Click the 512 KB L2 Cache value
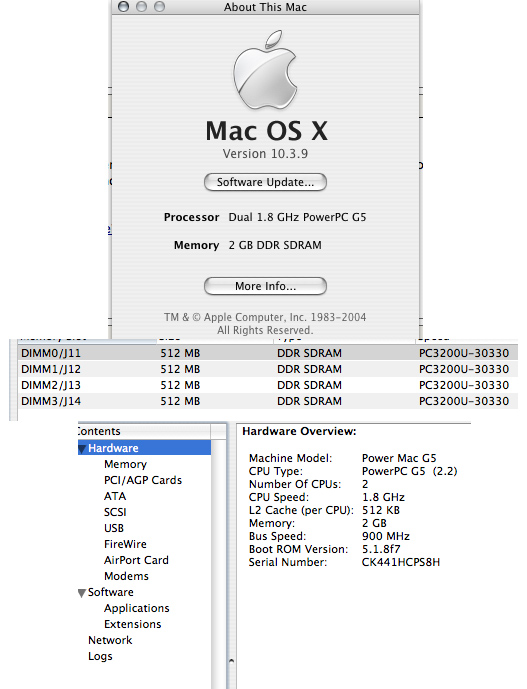The image size is (527, 689). point(381,510)
